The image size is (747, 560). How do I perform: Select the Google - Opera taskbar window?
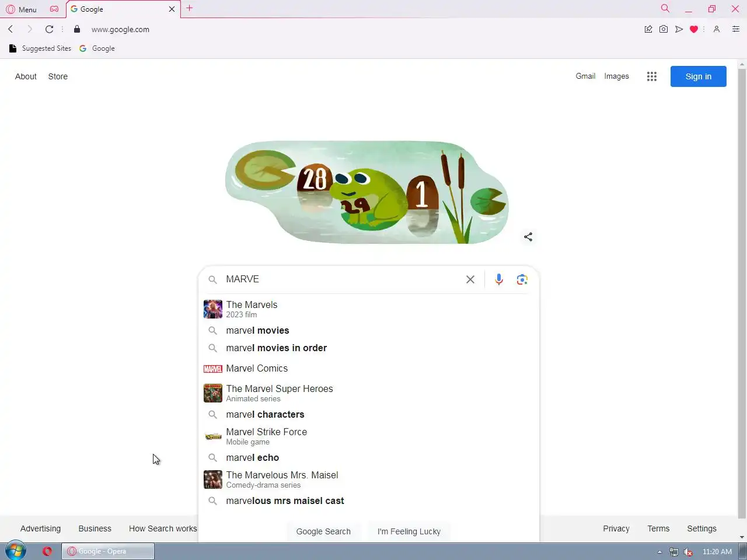point(108,551)
